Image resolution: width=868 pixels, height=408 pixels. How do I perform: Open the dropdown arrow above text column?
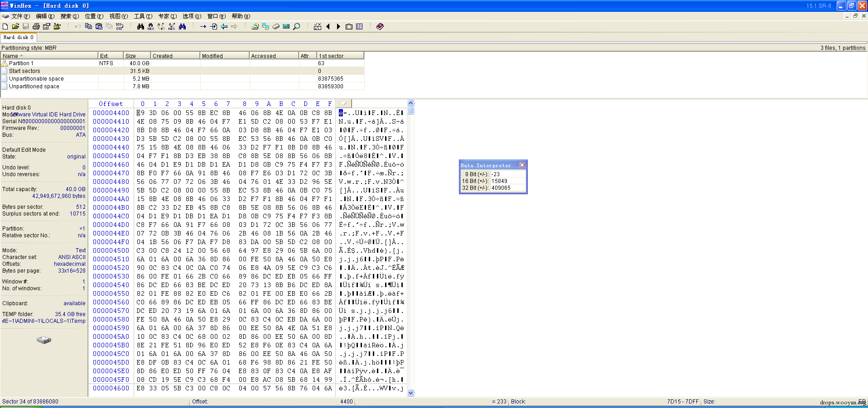[344, 104]
